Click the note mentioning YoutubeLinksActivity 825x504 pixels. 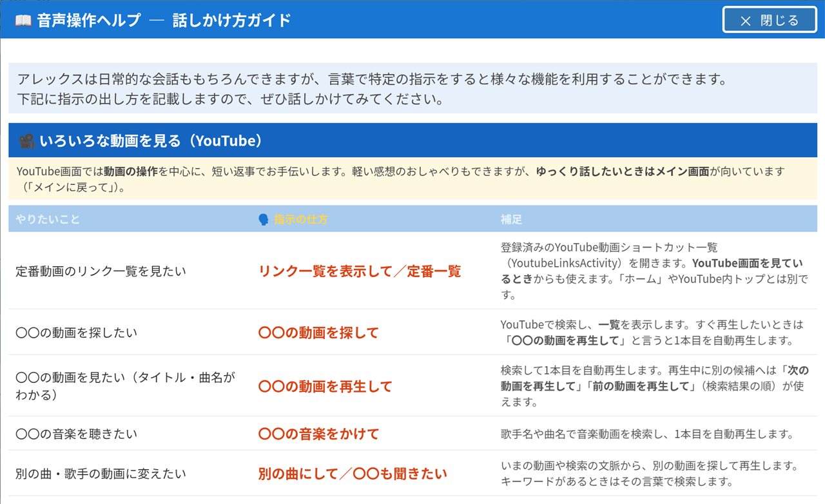tap(654, 271)
